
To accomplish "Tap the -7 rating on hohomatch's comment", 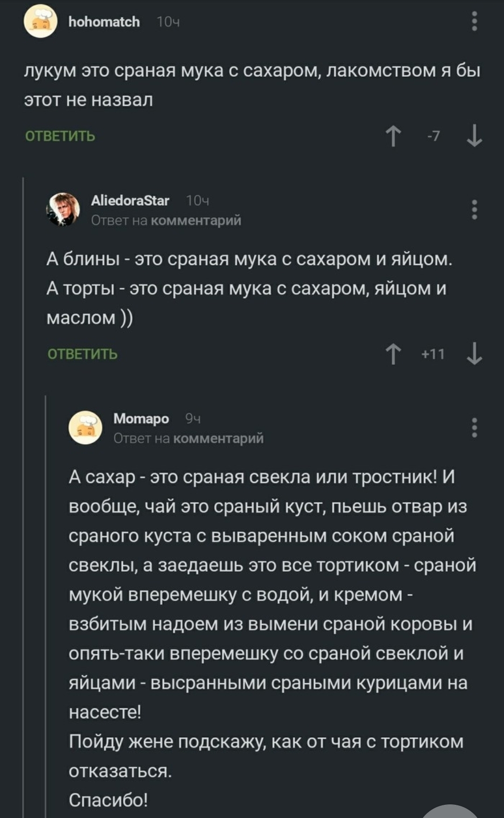I will (434, 136).
